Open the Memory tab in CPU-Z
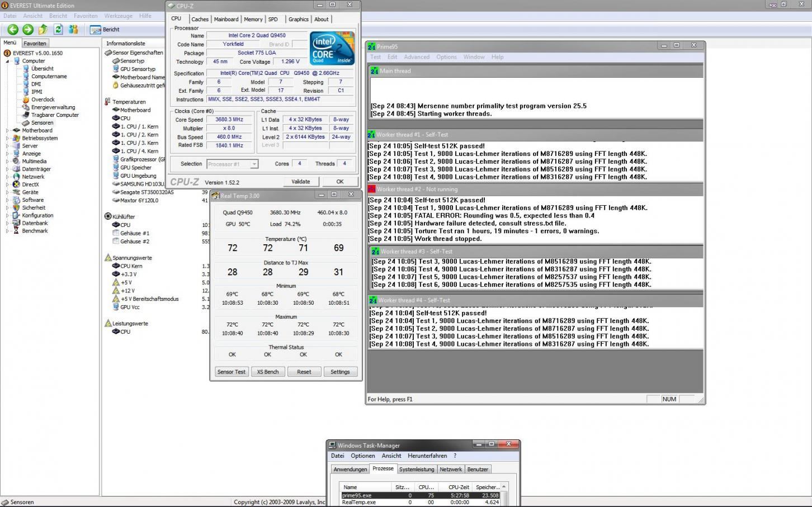This screenshot has height=507, width=812. (253, 19)
